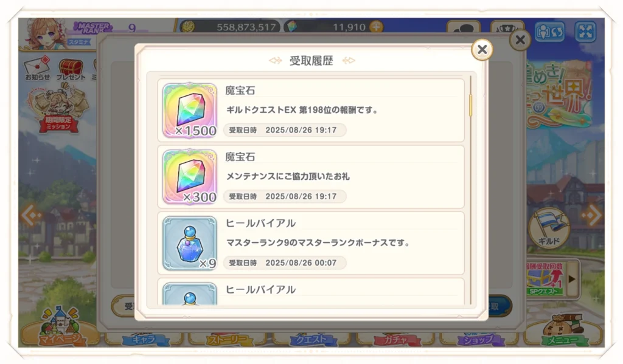623x364 pixels.
Task: Open the プレゼント treasure chest icon
Action: coord(71,69)
